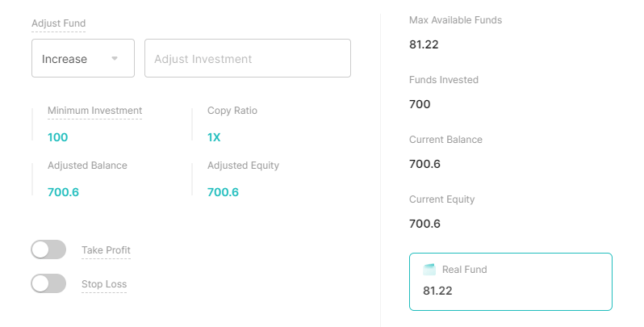
Task: Click the Stop Loss dotted label
Action: pos(104,284)
